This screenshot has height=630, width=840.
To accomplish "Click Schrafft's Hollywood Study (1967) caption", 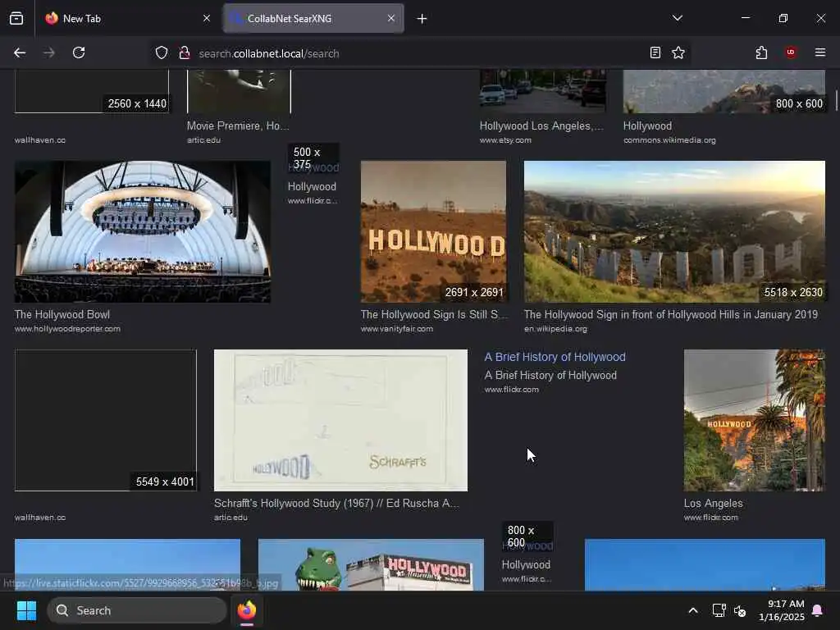I will tap(336, 503).
